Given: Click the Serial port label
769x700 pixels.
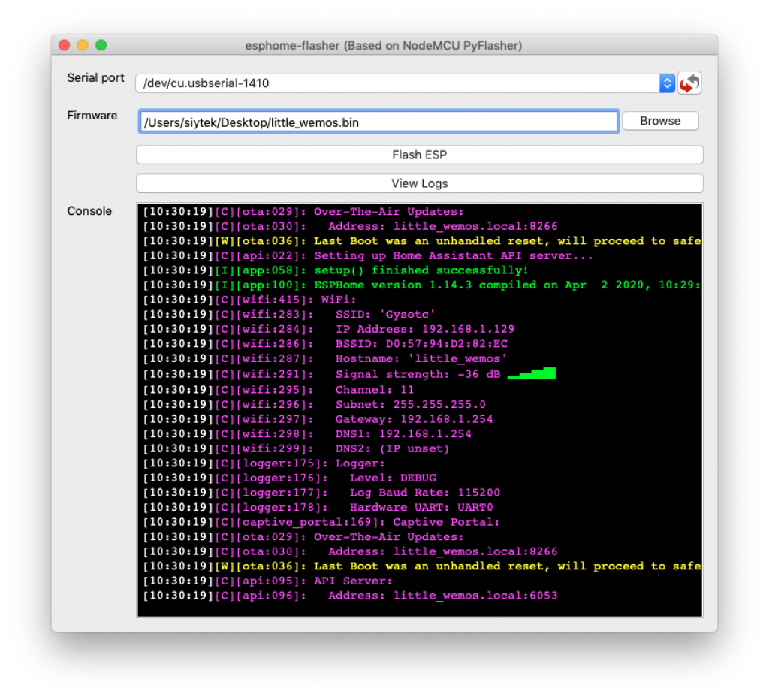Looking at the screenshot, I should [95, 78].
